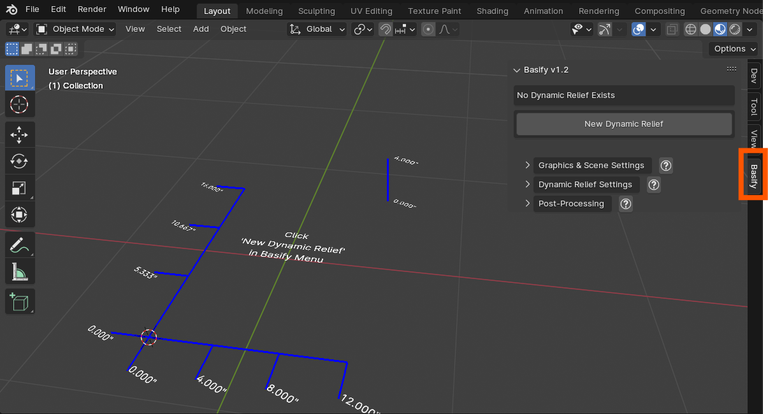This screenshot has height=414, width=768.
Task: Select the Move tool
Action: pyautogui.click(x=19, y=135)
